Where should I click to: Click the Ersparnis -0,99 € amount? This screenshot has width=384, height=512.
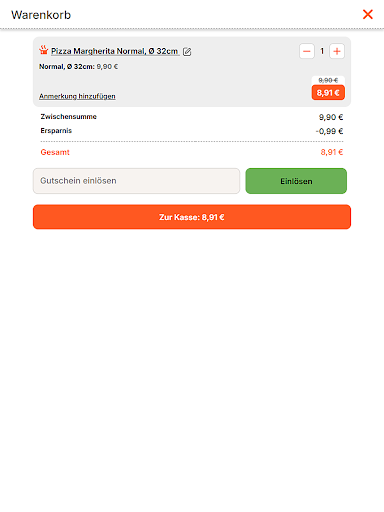pyautogui.click(x=329, y=131)
